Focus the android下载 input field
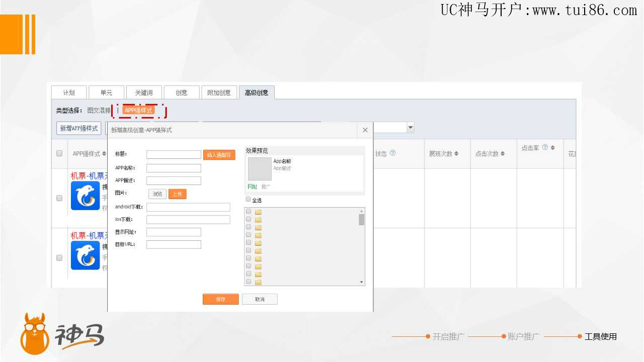The height and width of the screenshot is (362, 644). [188, 207]
